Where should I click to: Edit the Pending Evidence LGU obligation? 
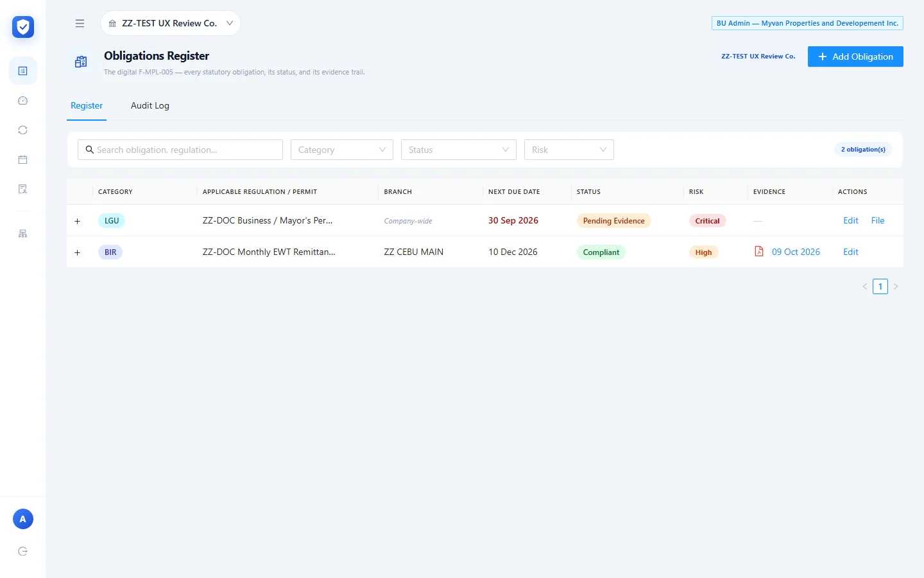pyautogui.click(x=851, y=220)
